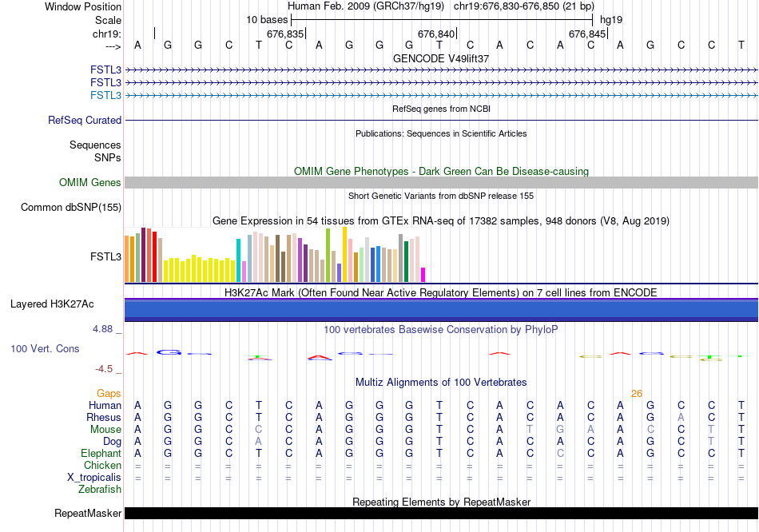
Task: Click the Window Position track label
Action: [x=83, y=6]
